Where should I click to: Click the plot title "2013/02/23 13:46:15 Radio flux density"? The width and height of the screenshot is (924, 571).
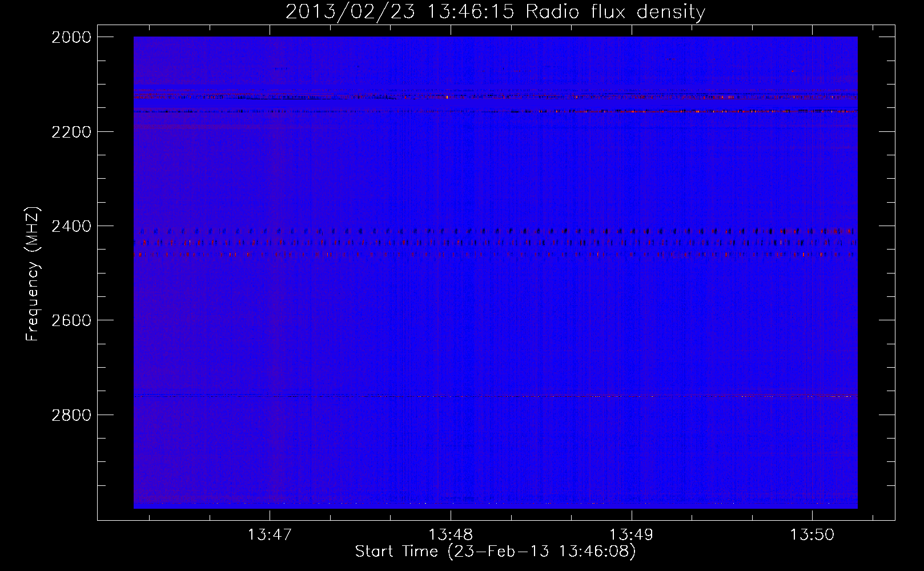495,11
